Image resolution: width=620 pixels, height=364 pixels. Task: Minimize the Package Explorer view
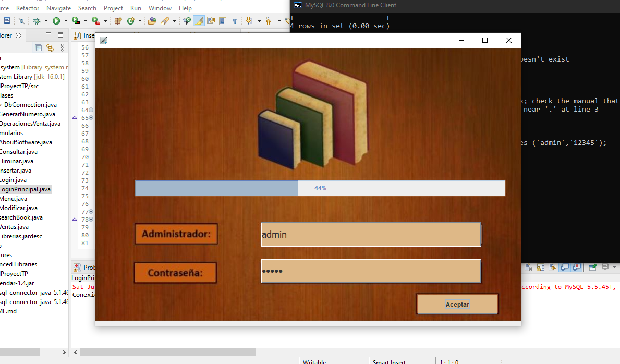point(48,33)
